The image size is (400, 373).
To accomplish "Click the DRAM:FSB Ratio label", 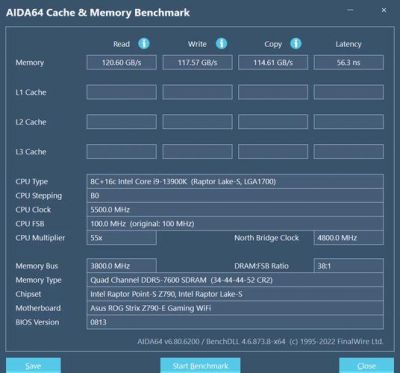I will (261, 266).
